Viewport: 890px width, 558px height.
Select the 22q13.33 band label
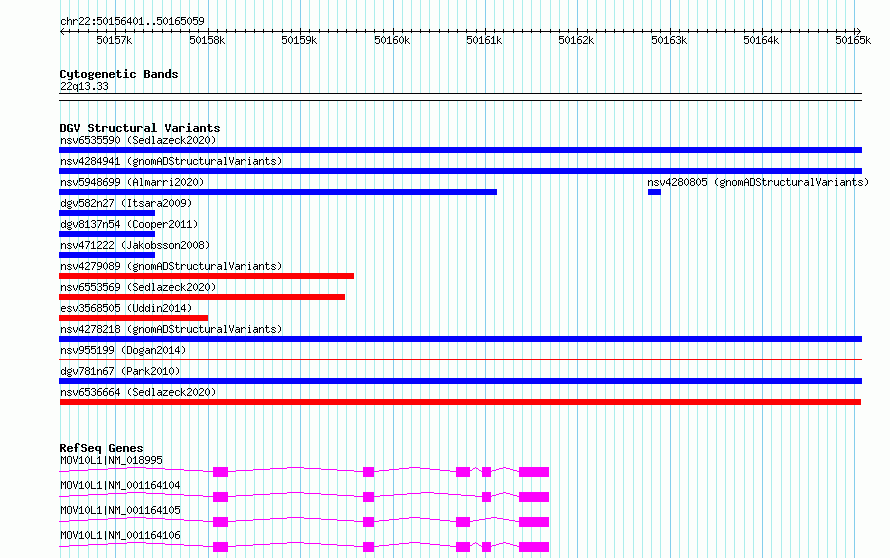click(x=84, y=86)
